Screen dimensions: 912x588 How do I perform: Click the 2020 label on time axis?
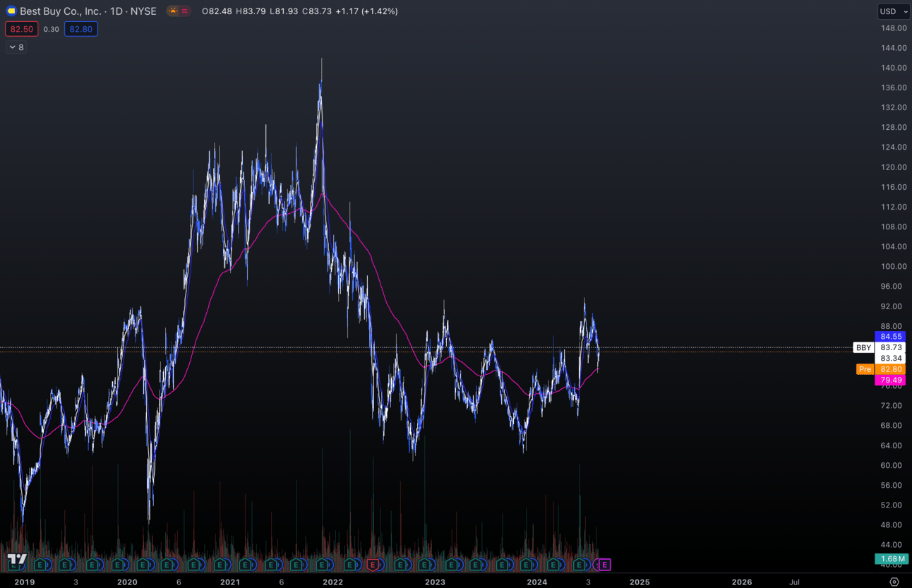(127, 582)
